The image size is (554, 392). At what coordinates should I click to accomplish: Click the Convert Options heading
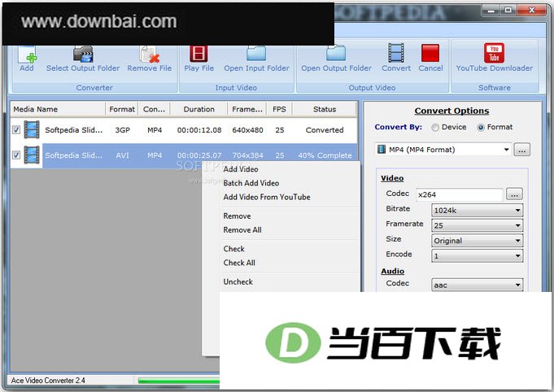[451, 111]
